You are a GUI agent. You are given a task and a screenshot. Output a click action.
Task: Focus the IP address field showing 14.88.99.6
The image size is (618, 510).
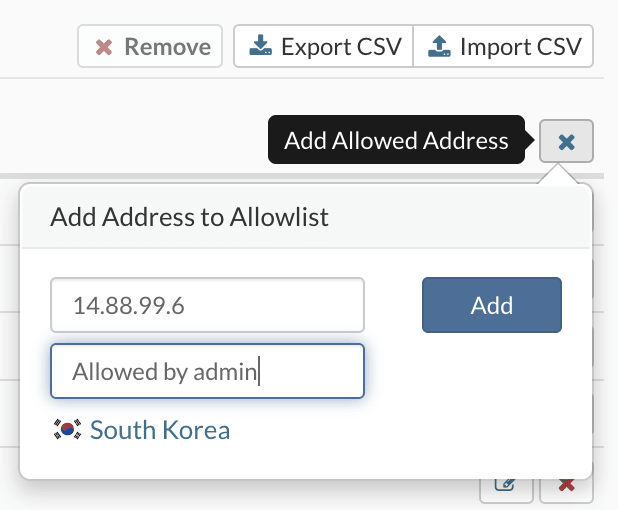click(x=207, y=305)
